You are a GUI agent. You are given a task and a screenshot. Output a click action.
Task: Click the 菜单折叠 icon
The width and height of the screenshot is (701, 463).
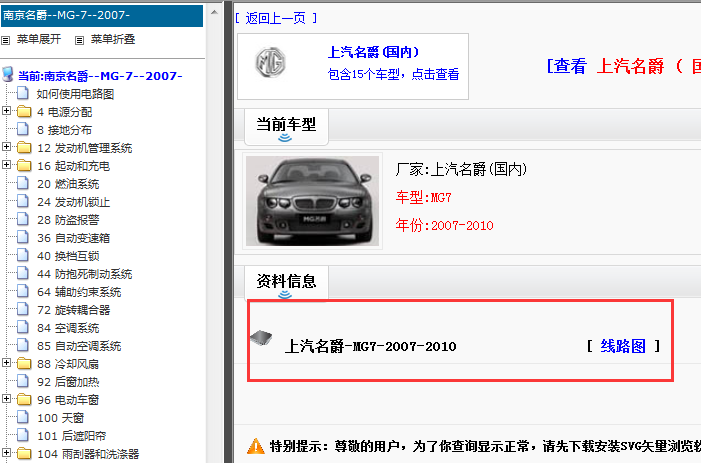click(x=80, y=41)
